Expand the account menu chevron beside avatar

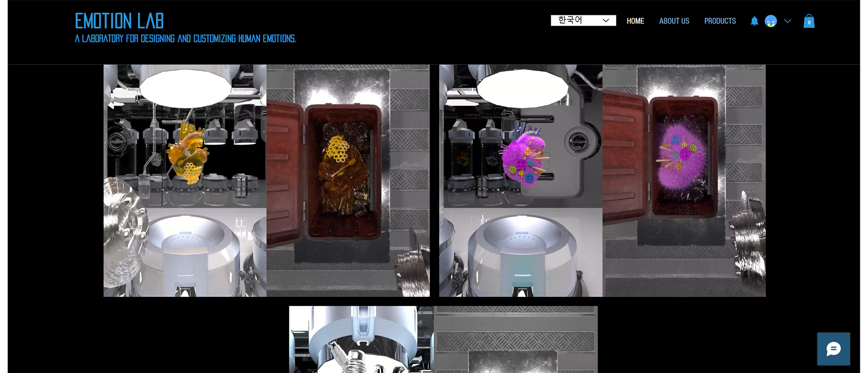coord(788,21)
